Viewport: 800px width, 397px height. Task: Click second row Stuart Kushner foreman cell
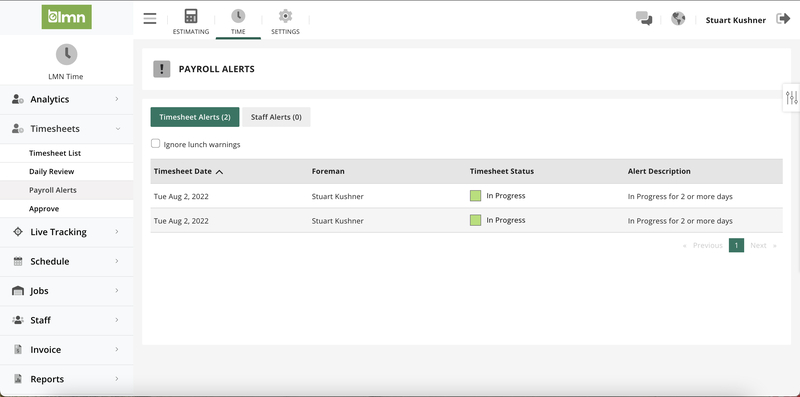[x=338, y=221]
